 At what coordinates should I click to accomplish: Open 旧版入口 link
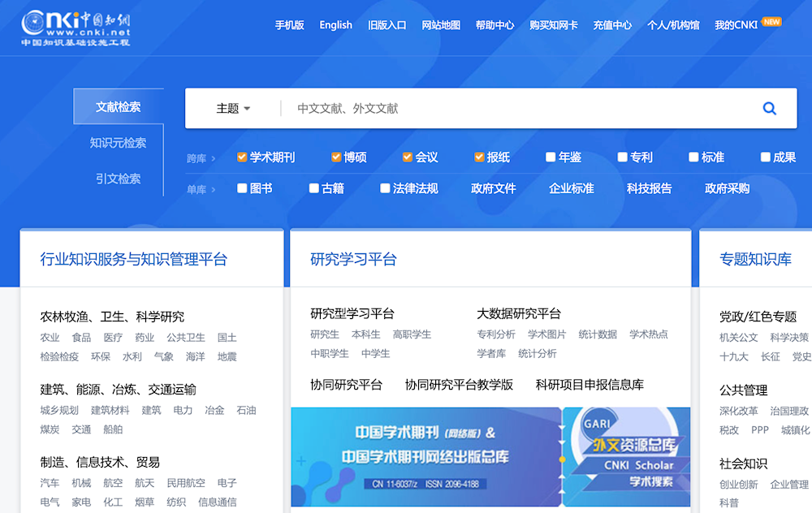(387, 25)
